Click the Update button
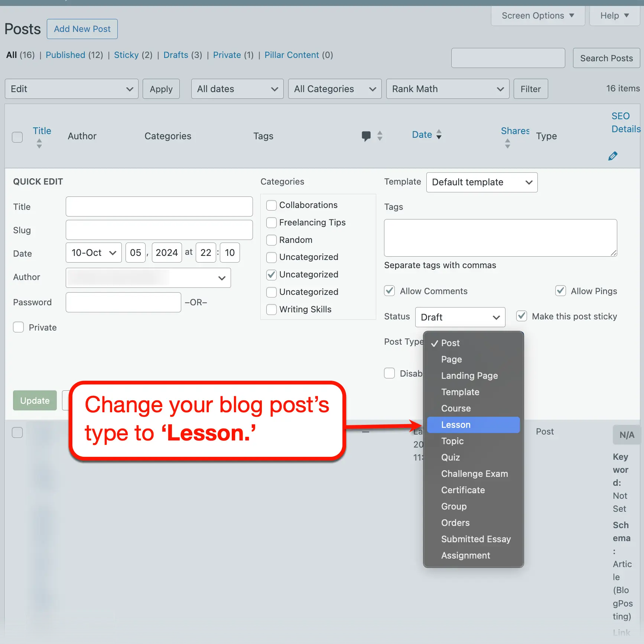Viewport: 644px width, 644px height. coord(35,400)
